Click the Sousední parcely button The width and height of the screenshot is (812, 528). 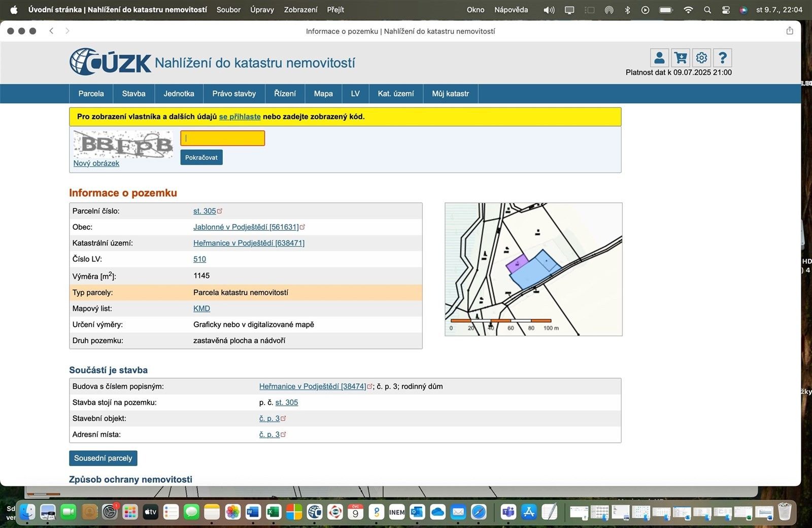coord(103,458)
